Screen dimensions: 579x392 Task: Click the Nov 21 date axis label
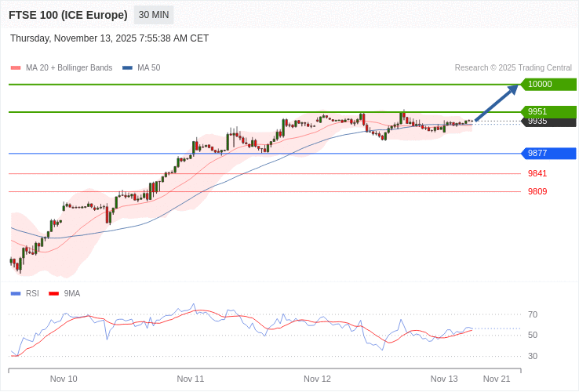click(497, 379)
